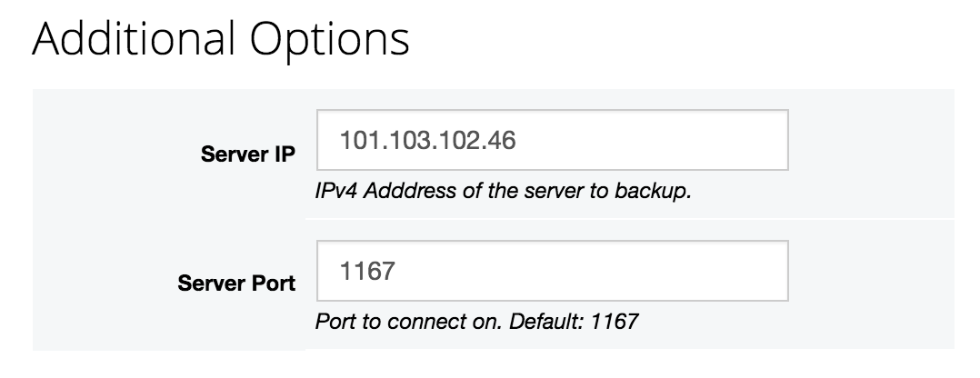Screen dimensions: 980x378
Task: Select the Additional Options heading
Action: click(x=219, y=42)
